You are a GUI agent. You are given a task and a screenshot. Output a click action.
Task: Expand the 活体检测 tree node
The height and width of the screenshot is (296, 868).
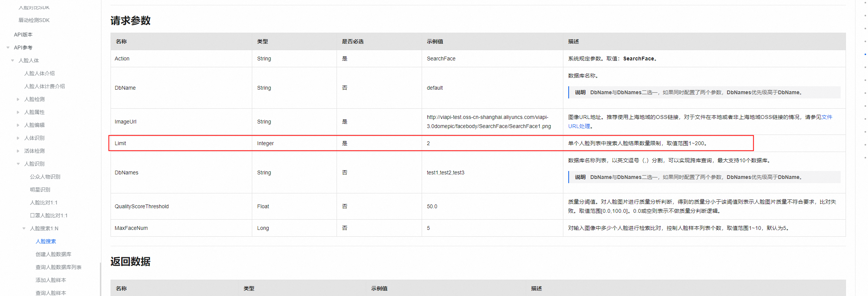18,151
